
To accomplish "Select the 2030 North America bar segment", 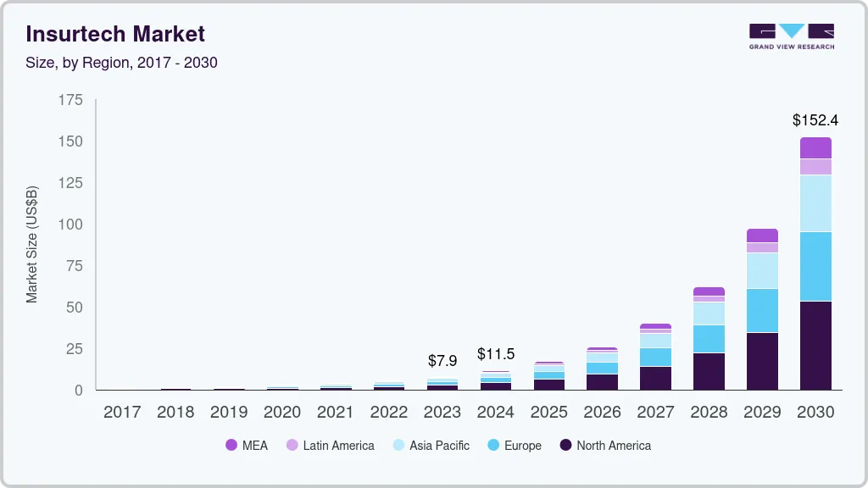I will click(815, 345).
